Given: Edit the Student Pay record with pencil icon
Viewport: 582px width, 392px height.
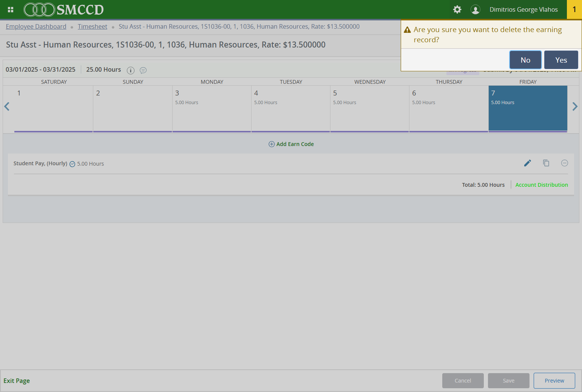Looking at the screenshot, I should click(528, 163).
